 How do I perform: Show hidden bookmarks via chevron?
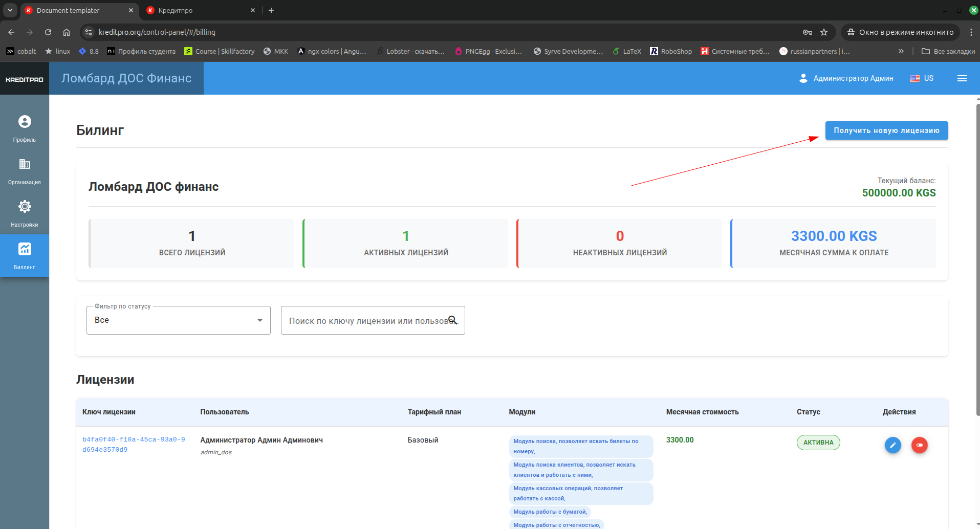point(901,51)
